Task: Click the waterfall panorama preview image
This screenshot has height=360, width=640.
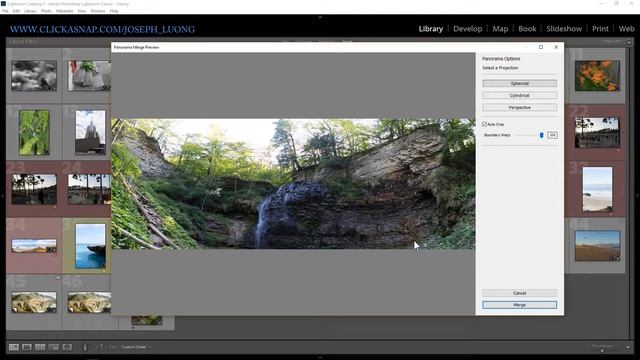Action: (x=293, y=184)
